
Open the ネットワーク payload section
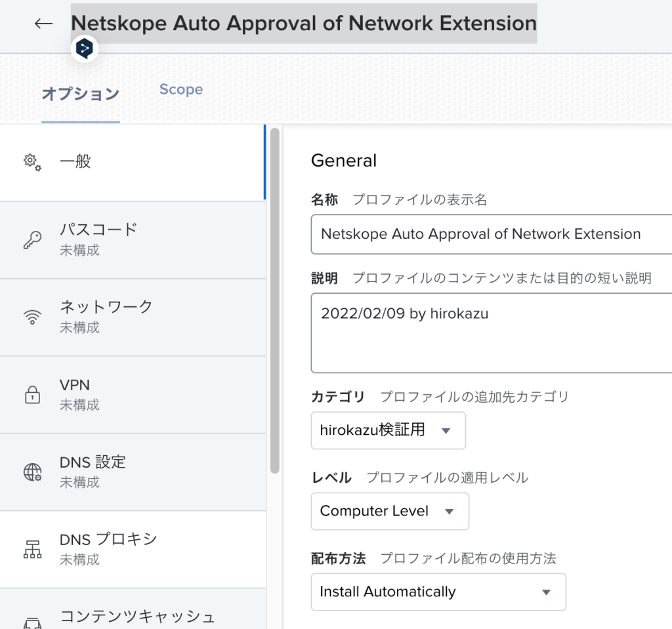[133, 317]
